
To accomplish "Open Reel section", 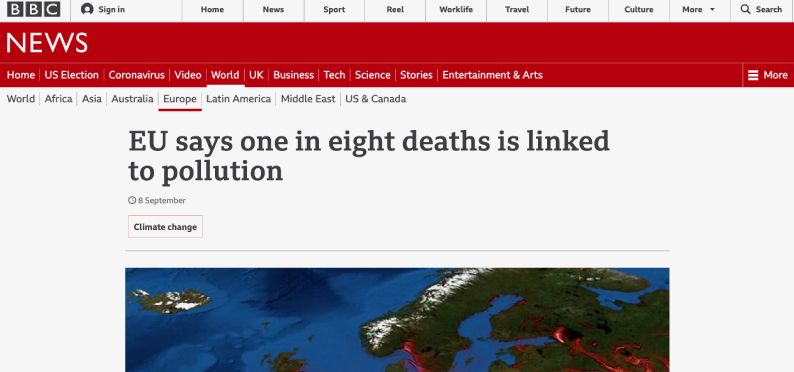I will click(395, 9).
